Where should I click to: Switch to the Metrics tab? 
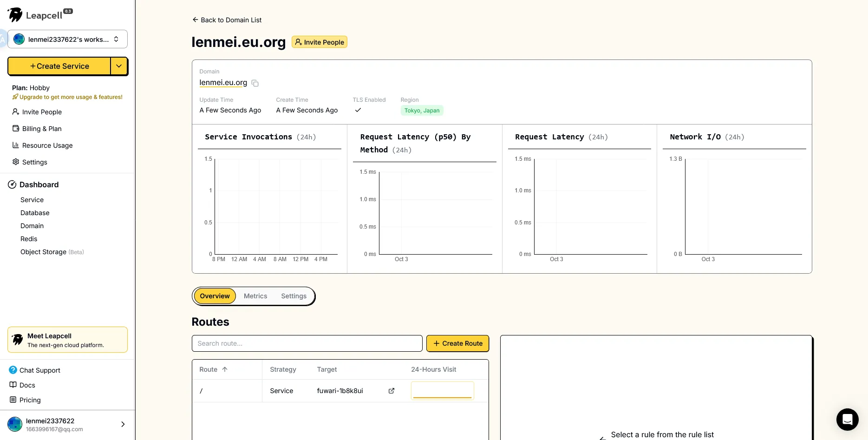pos(255,296)
